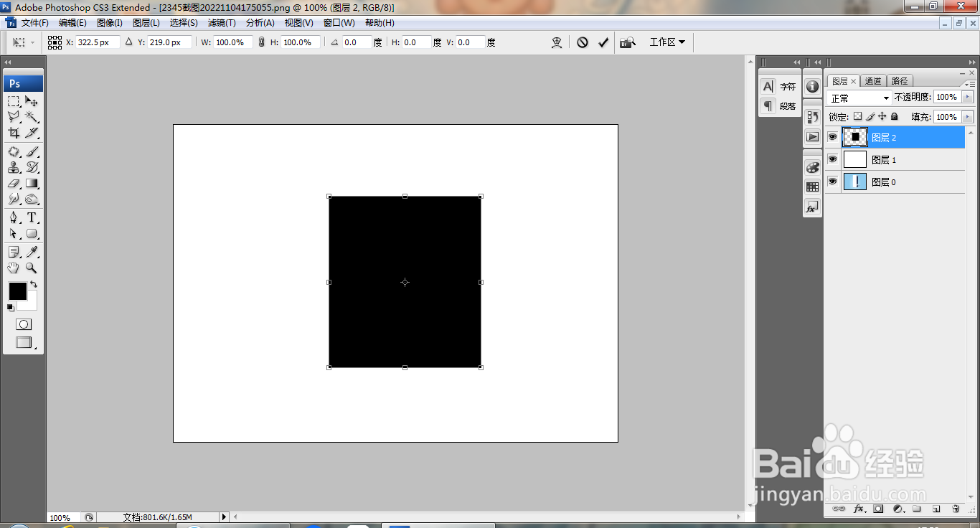Open Layers panel flyout menu

pos(971,83)
